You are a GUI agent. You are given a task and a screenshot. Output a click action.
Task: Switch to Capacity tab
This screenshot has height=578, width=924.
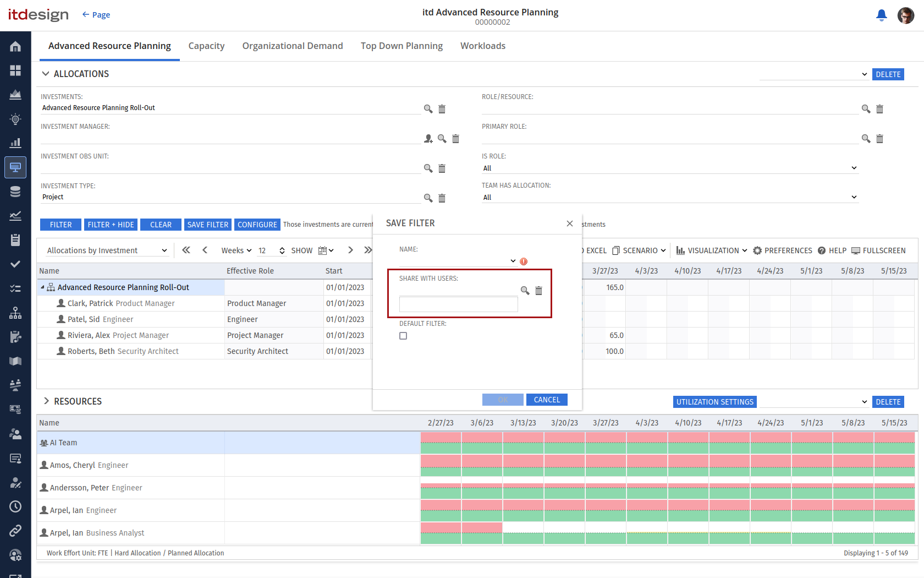[x=206, y=46]
